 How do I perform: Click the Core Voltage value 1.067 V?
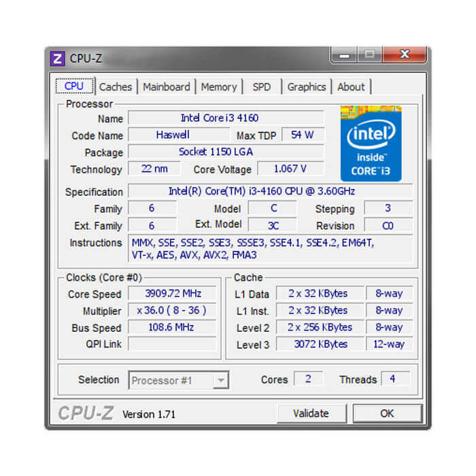point(291,169)
